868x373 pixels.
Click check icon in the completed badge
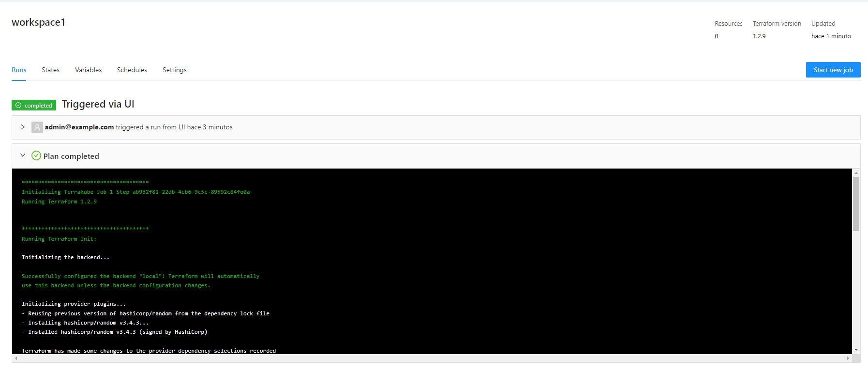18,105
